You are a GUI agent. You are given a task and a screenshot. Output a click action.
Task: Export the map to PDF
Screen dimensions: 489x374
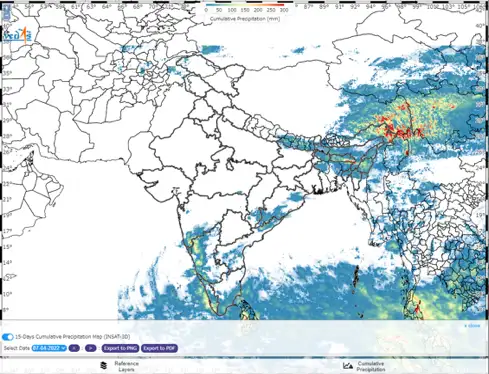pos(159,348)
